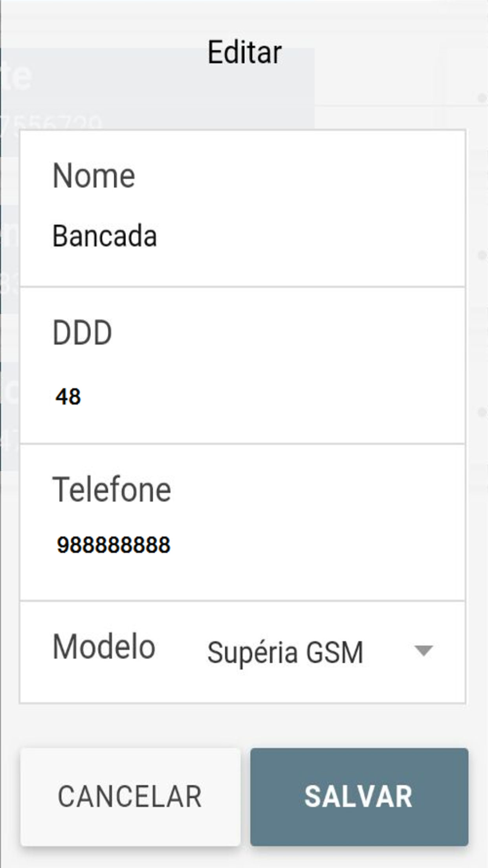Viewport: 488px width, 868px height.
Task: Expand the Modelo dropdown arrow
Action: coord(424,651)
